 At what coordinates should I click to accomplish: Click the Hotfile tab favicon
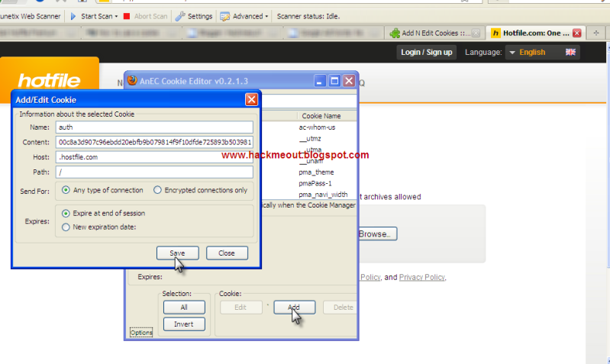(x=495, y=33)
